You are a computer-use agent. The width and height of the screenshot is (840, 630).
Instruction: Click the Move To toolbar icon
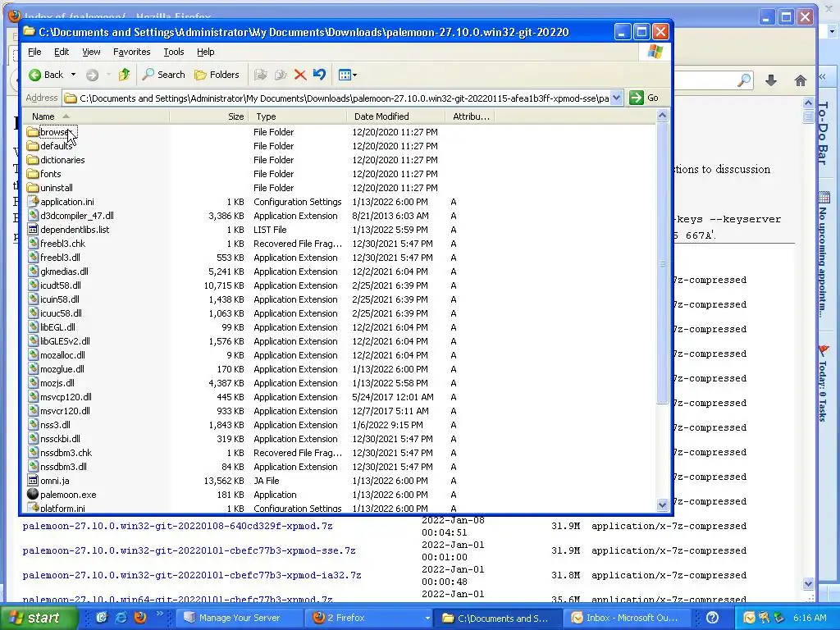(x=261, y=75)
